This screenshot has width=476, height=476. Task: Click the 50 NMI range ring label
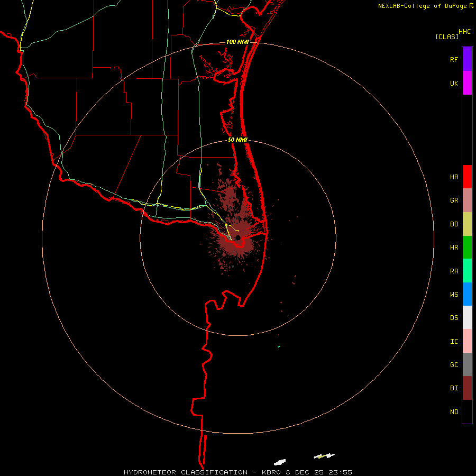point(237,140)
